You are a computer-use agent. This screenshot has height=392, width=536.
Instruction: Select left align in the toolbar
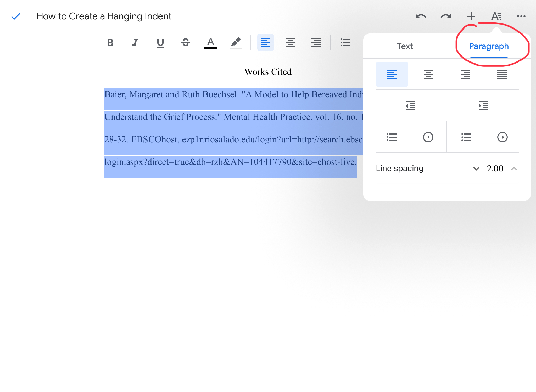coord(266,42)
